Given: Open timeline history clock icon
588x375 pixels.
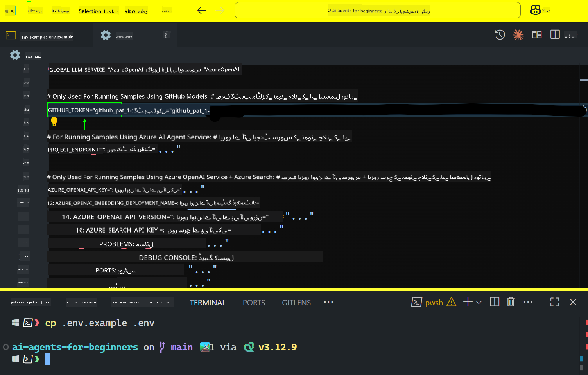Looking at the screenshot, I should 500,35.
